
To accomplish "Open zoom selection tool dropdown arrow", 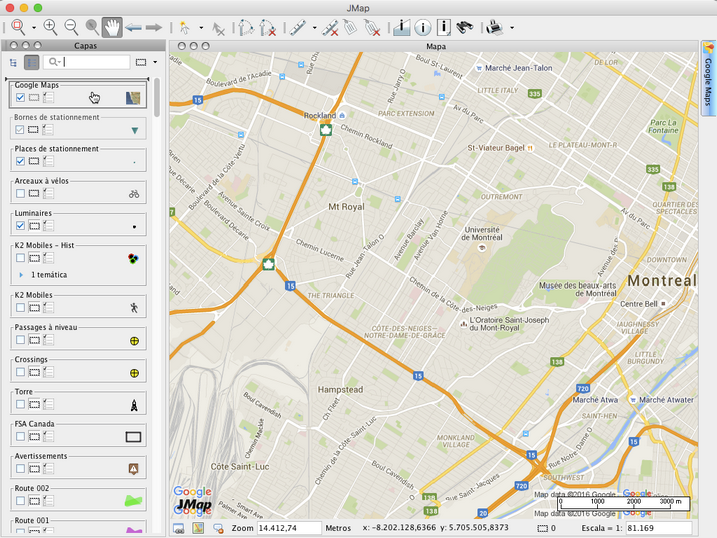I will pyautogui.click(x=34, y=28).
